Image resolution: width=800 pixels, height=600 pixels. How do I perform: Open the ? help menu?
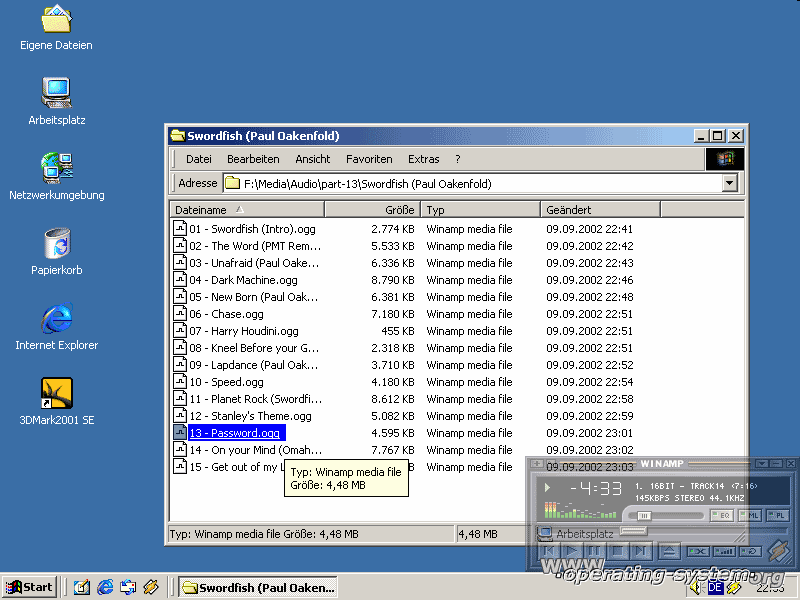pos(458,159)
